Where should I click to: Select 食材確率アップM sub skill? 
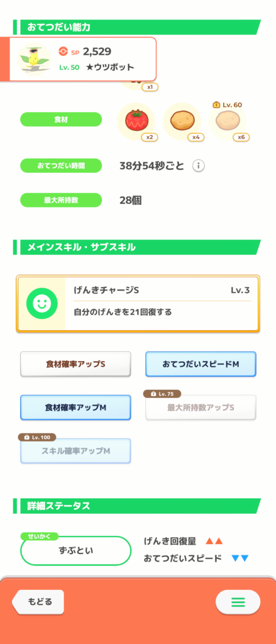(75, 408)
